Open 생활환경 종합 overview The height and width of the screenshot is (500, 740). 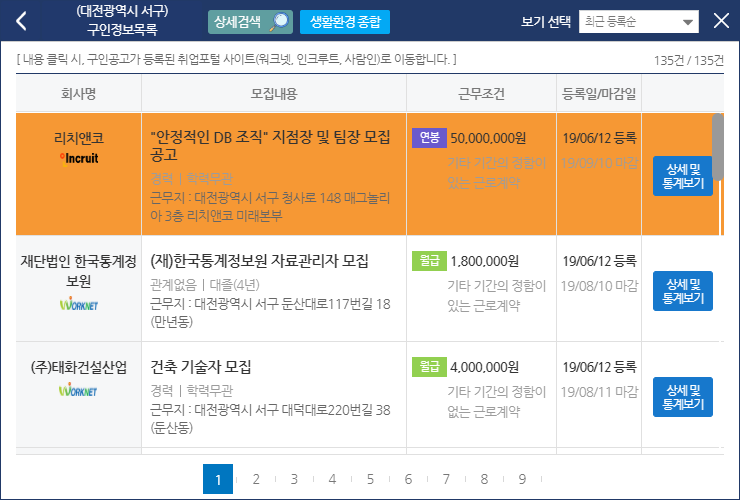point(345,22)
